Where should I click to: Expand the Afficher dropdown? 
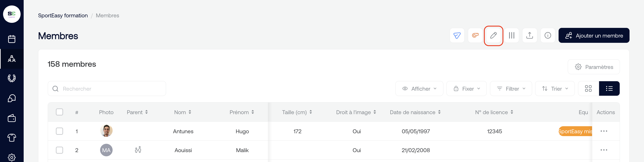tap(419, 89)
